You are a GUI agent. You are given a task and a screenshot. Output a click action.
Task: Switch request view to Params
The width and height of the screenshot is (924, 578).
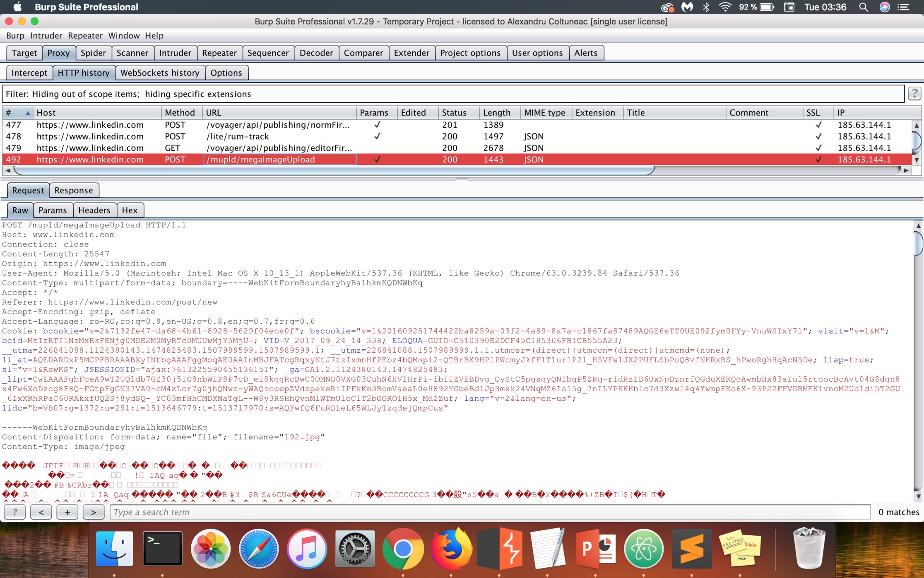(53, 210)
